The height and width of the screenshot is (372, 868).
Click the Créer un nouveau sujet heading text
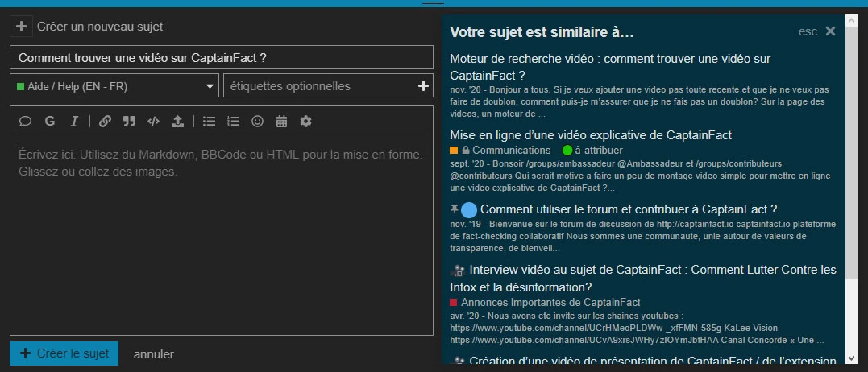pyautogui.click(x=100, y=26)
